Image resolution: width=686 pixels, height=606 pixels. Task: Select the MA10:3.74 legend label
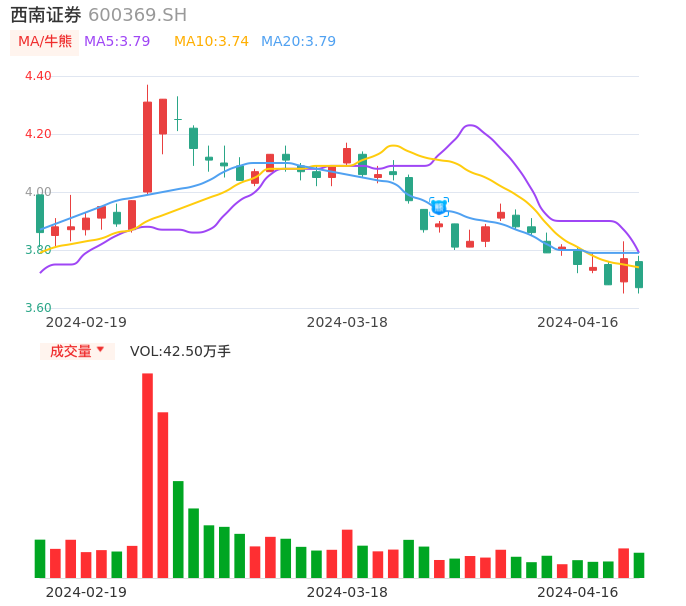(211, 42)
